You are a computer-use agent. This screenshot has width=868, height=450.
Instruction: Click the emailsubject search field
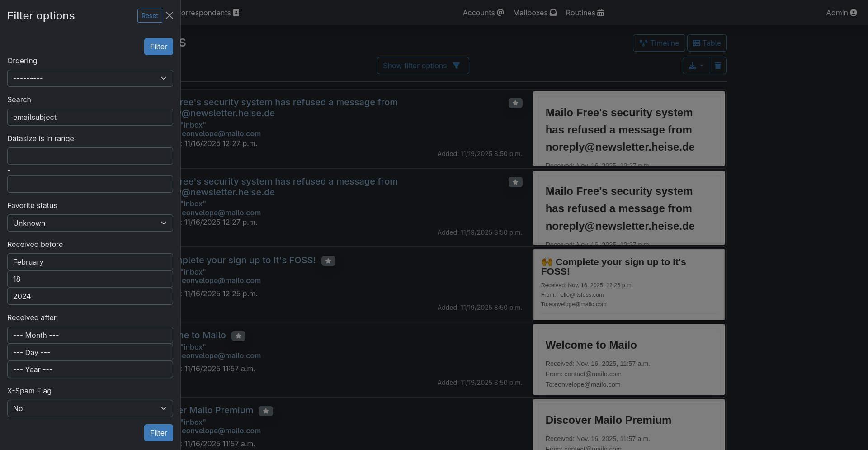(90, 117)
